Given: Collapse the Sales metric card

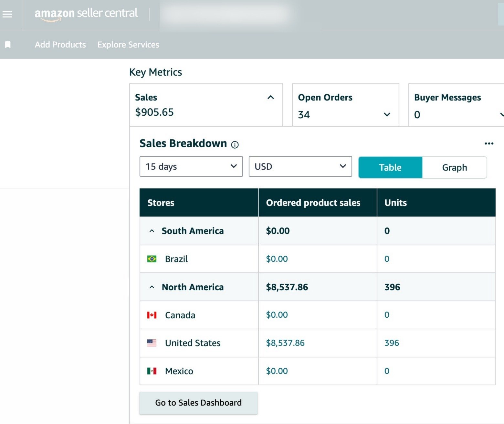Looking at the screenshot, I should (x=271, y=98).
